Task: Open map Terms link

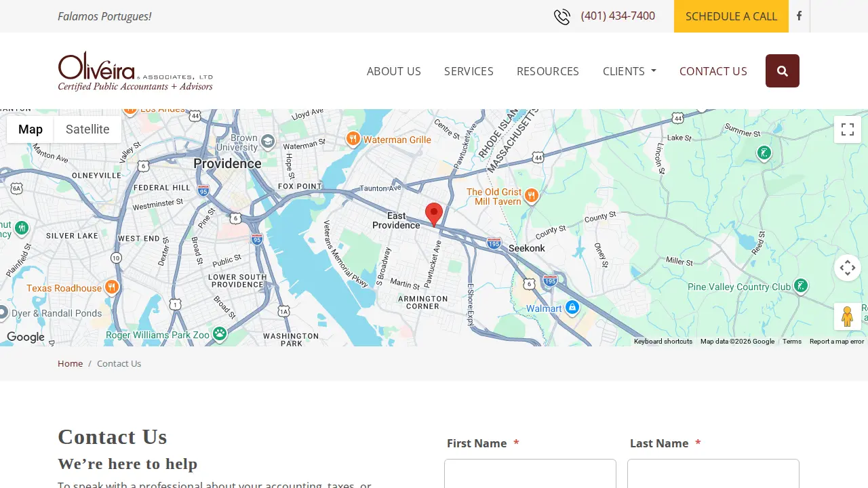Action: 792,342
